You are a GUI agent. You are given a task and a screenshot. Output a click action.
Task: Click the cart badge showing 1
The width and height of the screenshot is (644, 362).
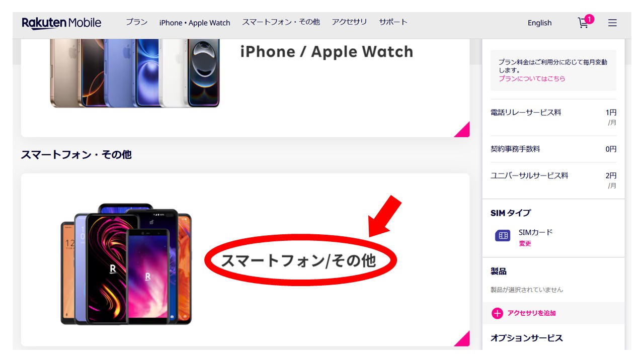589,19
